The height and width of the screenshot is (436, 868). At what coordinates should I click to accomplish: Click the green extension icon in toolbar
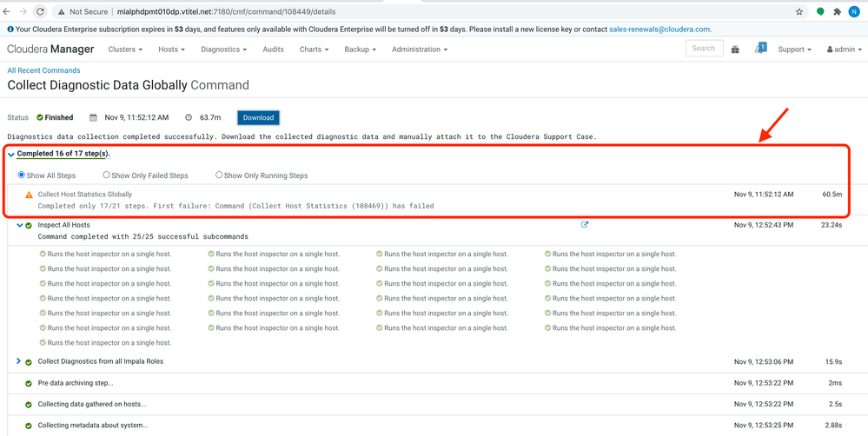(x=820, y=11)
